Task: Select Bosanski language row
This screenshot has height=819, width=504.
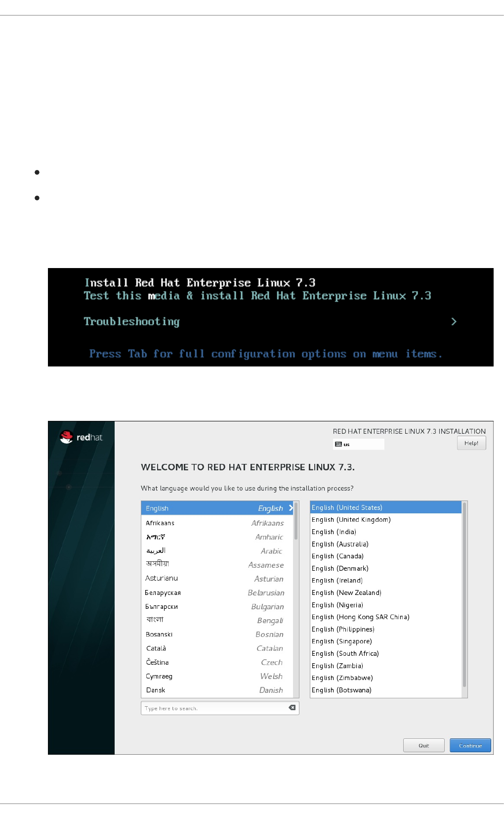Action: [217, 634]
